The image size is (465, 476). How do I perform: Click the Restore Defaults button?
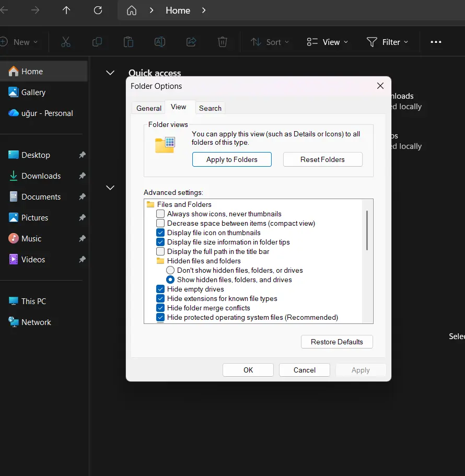click(x=336, y=342)
